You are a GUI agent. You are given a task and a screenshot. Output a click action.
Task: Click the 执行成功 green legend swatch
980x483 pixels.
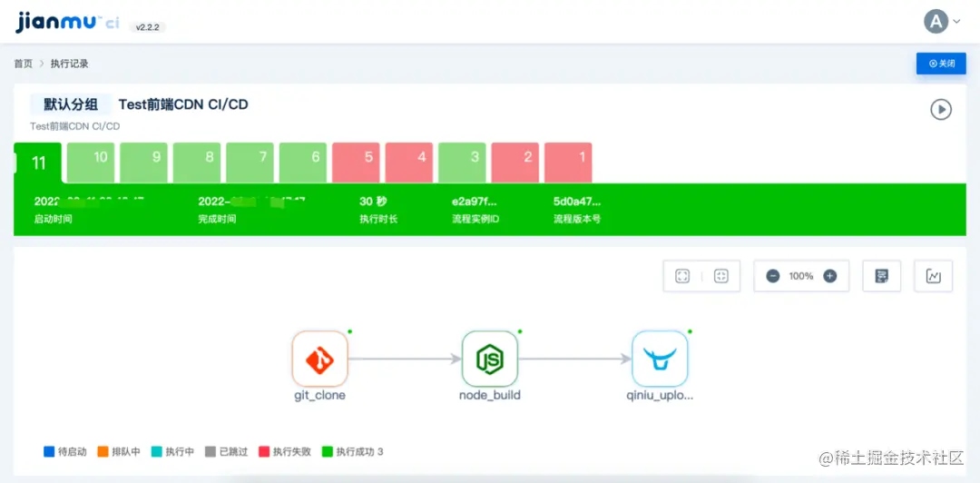(327, 452)
